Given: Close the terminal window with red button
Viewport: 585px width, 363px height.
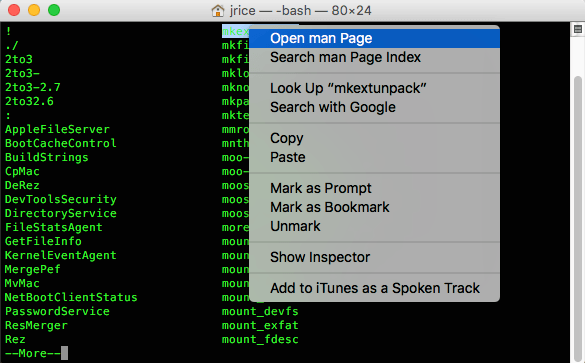Looking at the screenshot, I should tap(14, 10).
